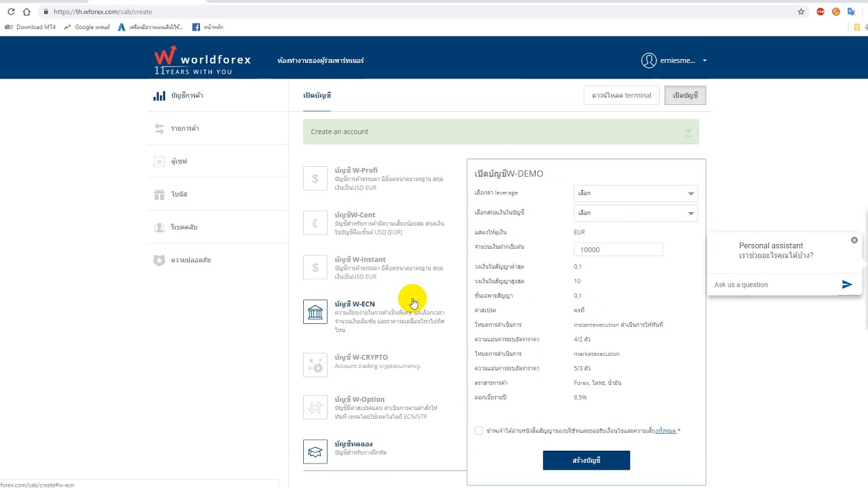Select the เปิดบัญชี tab heading
Viewport: 868px width, 488px height.
point(317,96)
